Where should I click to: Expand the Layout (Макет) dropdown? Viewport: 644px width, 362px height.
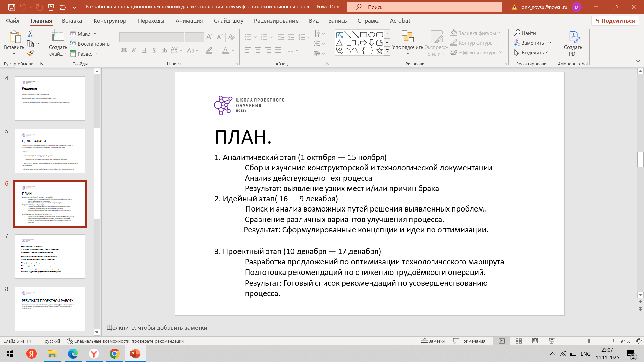pos(83,34)
